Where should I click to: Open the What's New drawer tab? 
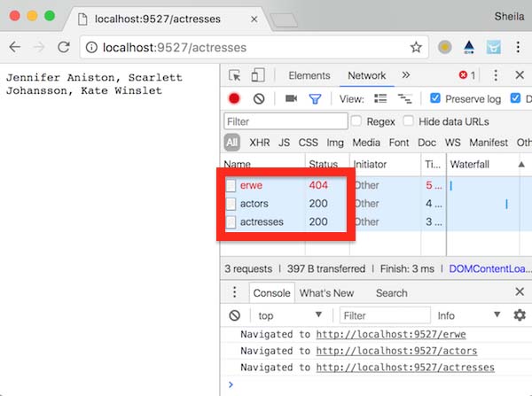coord(326,293)
